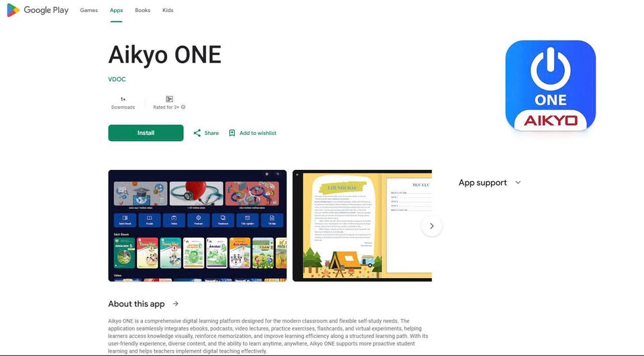Viewport: 644px width, 356px height.
Task: Click the info icon next to Rated for 3+
Action: point(183,107)
